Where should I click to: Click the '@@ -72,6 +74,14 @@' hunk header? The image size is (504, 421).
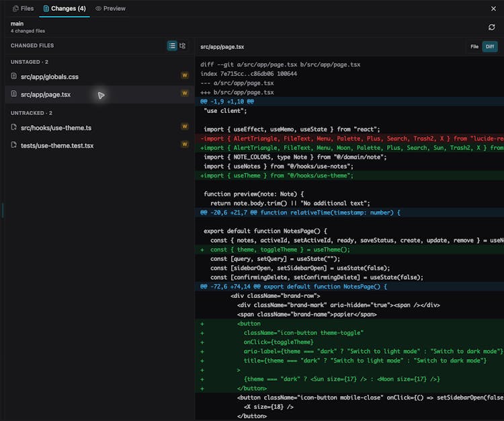pos(349,286)
